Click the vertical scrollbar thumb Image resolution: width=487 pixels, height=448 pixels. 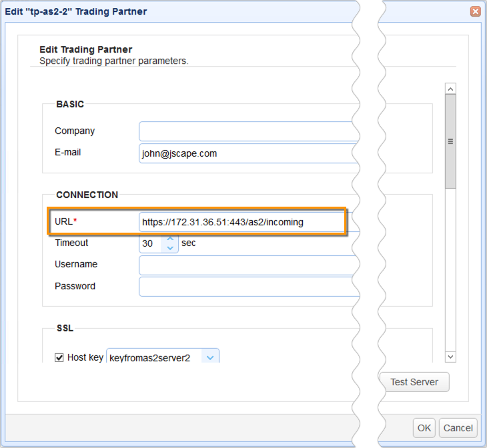pyautogui.click(x=450, y=141)
